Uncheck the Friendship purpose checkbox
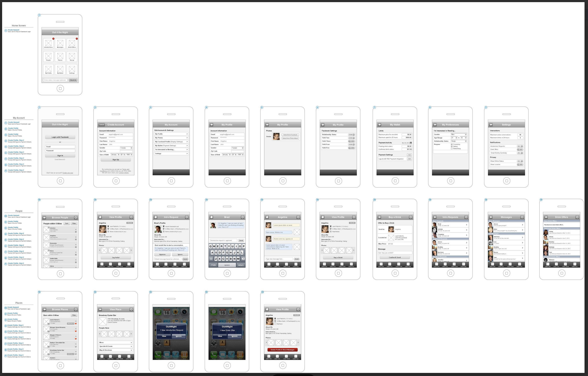This screenshot has width=588, height=376. click(452, 144)
